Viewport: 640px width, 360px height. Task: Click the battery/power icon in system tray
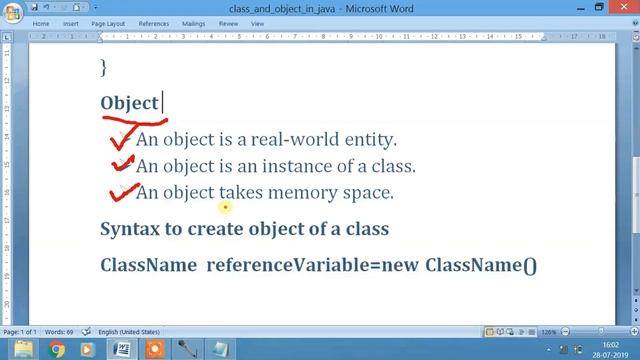[578, 350]
